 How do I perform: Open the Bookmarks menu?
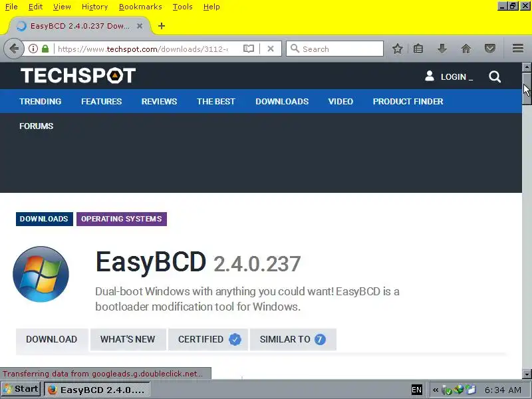tap(140, 7)
